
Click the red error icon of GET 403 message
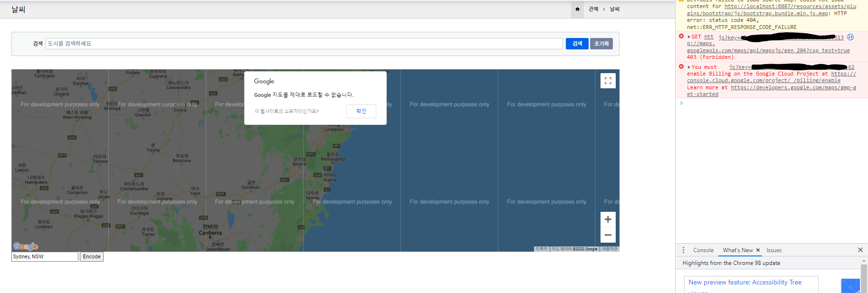coord(681,37)
